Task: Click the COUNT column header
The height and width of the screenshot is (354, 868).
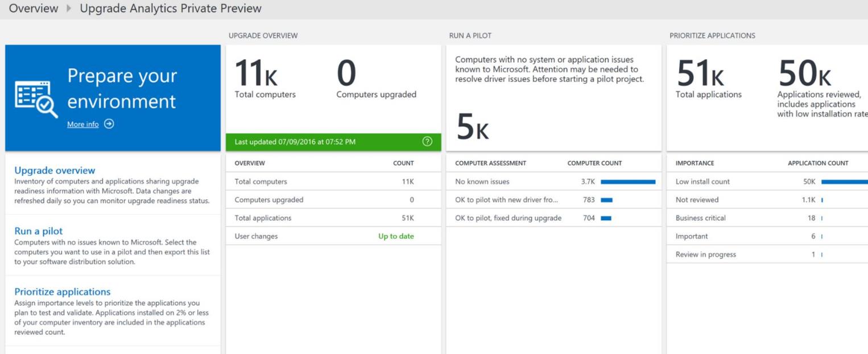Action: pos(403,163)
